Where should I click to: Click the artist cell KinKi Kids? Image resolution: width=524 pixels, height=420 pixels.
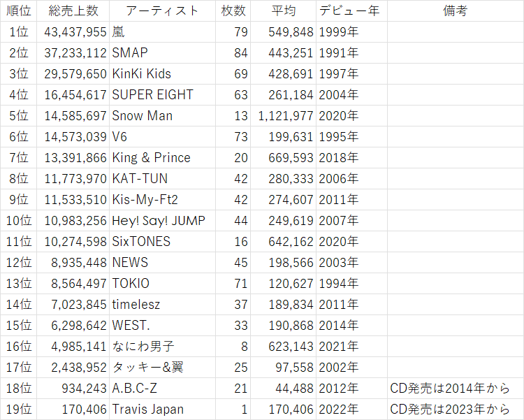162,73
